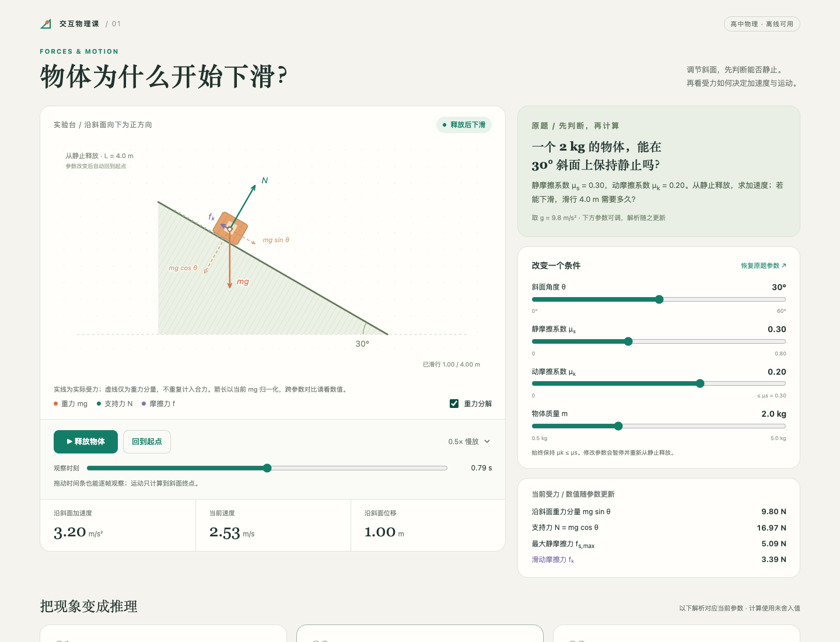Click the 支持力 N legend entry

click(115, 404)
